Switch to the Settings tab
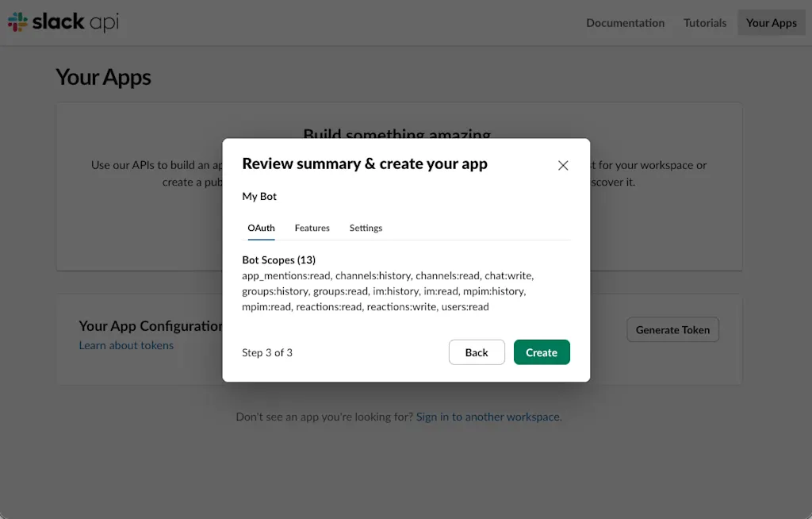 click(x=366, y=228)
